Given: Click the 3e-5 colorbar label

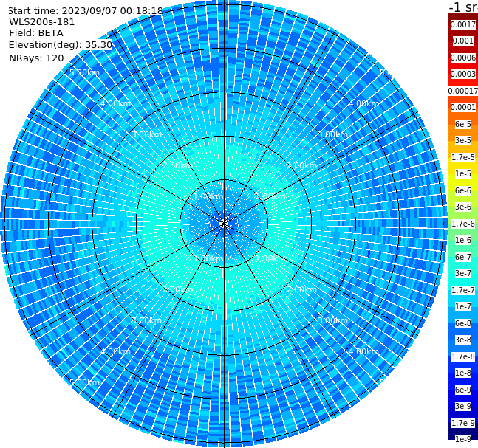Looking at the screenshot, I should pos(463,140).
